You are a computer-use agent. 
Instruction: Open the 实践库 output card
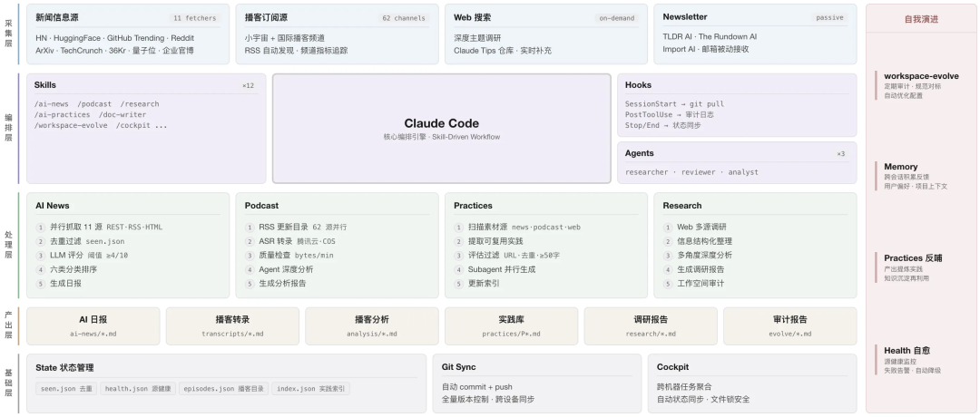click(511, 325)
